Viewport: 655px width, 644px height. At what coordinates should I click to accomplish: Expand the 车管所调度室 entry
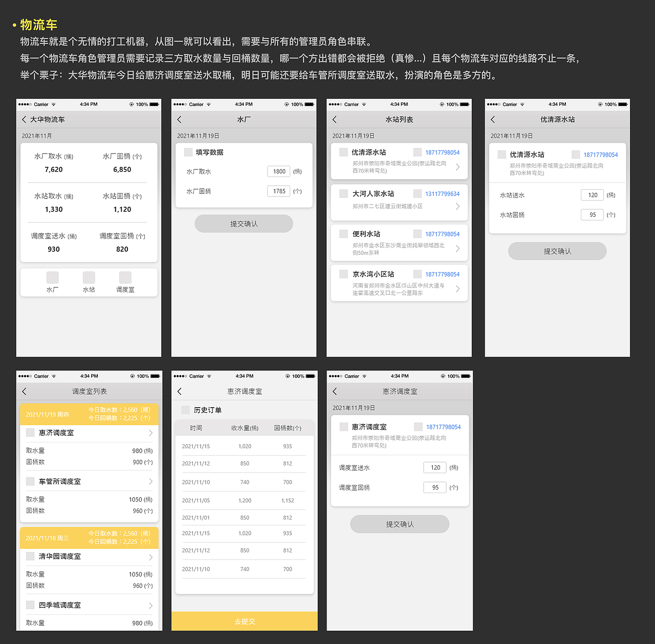point(150,481)
